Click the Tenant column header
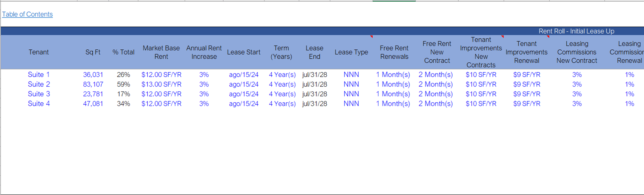The width and height of the screenshot is (644, 195). click(39, 52)
